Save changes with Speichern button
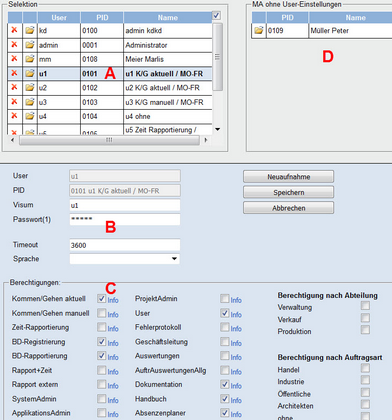This screenshot has width=392, height=420. (288, 192)
